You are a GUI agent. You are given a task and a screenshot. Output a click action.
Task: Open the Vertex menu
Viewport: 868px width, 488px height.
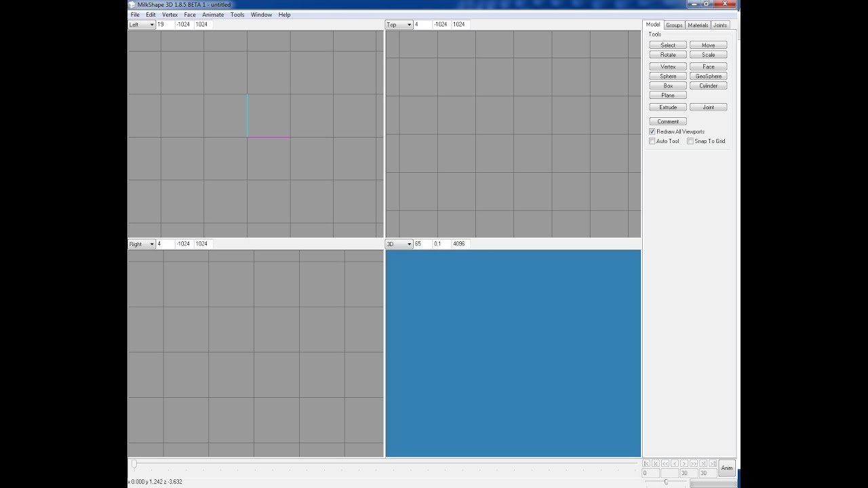pos(170,14)
